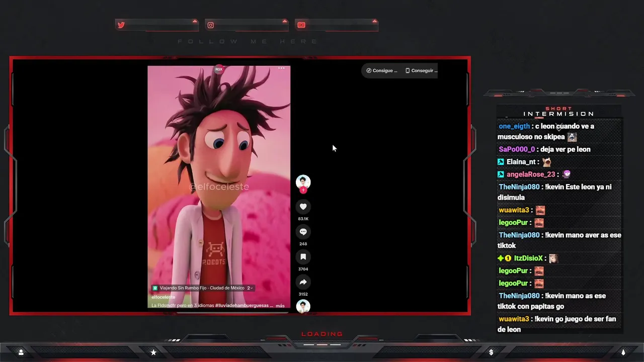Viewport: 644px width, 362px height.
Task: Click emote in Elaina_nt chat message
Action: point(546,162)
